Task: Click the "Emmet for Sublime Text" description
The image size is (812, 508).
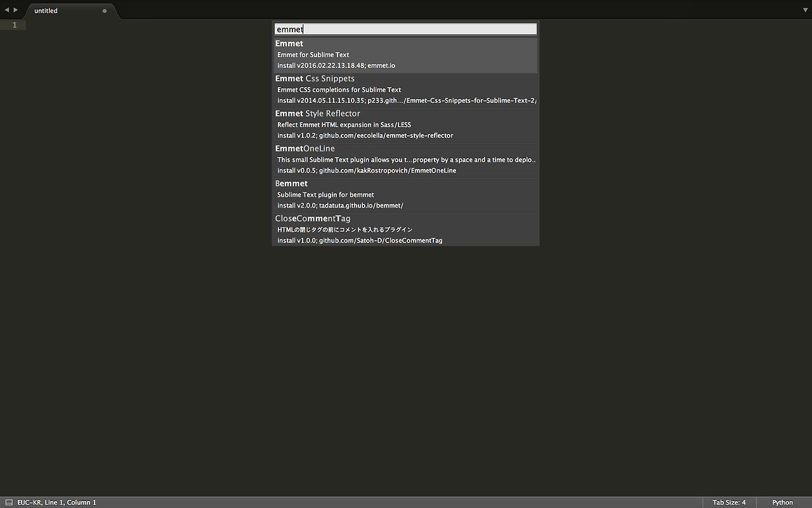Action: coord(313,55)
